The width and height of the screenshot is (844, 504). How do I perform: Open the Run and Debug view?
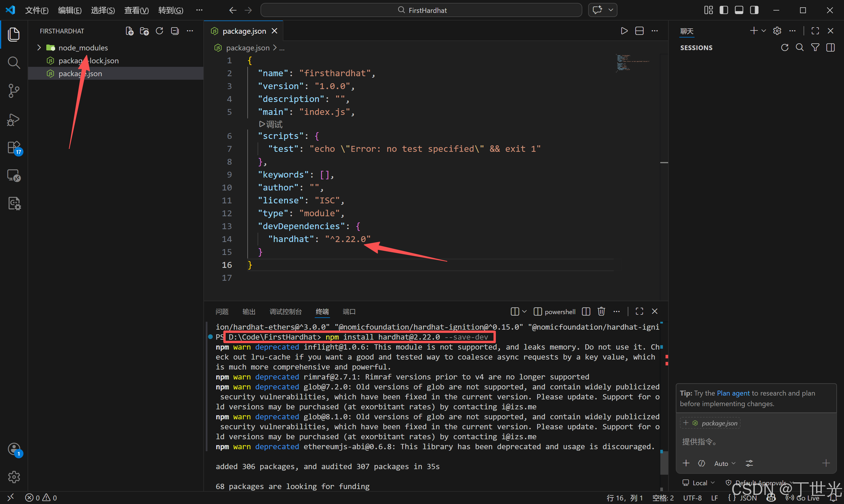tap(13, 120)
